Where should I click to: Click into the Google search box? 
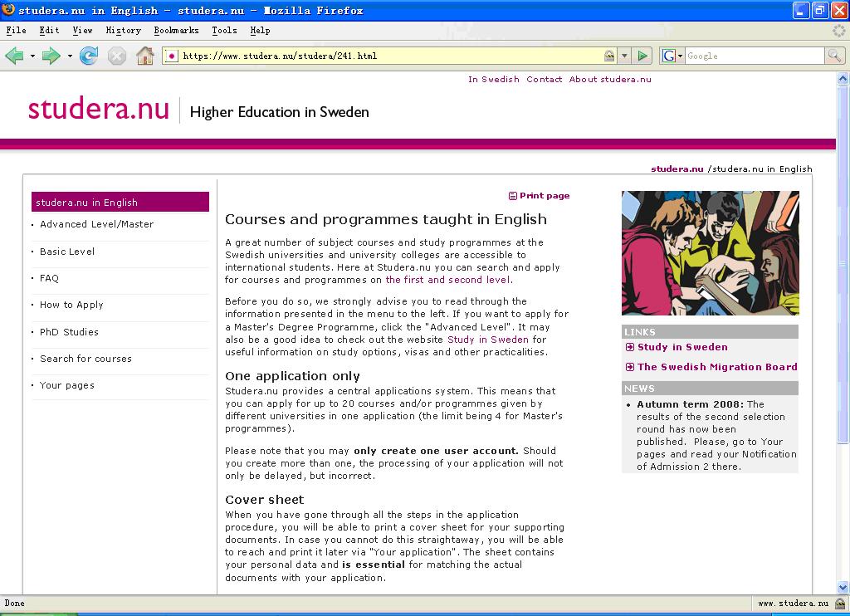755,56
